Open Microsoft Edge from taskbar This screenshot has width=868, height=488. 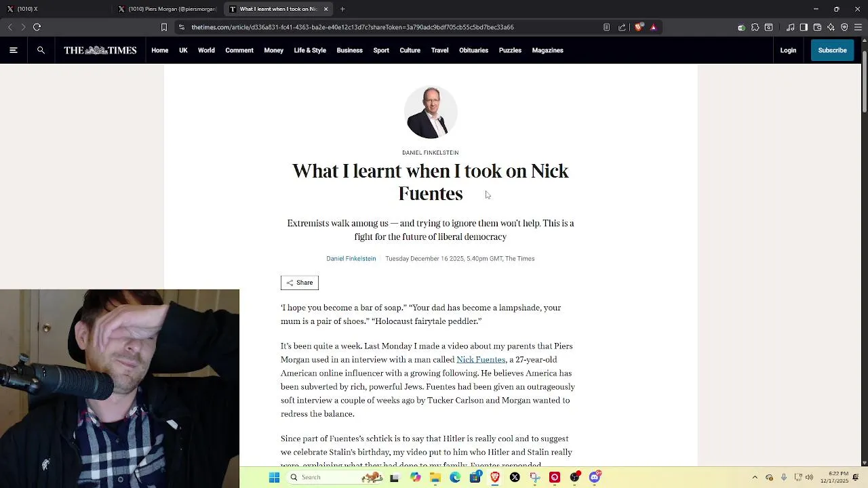click(455, 477)
